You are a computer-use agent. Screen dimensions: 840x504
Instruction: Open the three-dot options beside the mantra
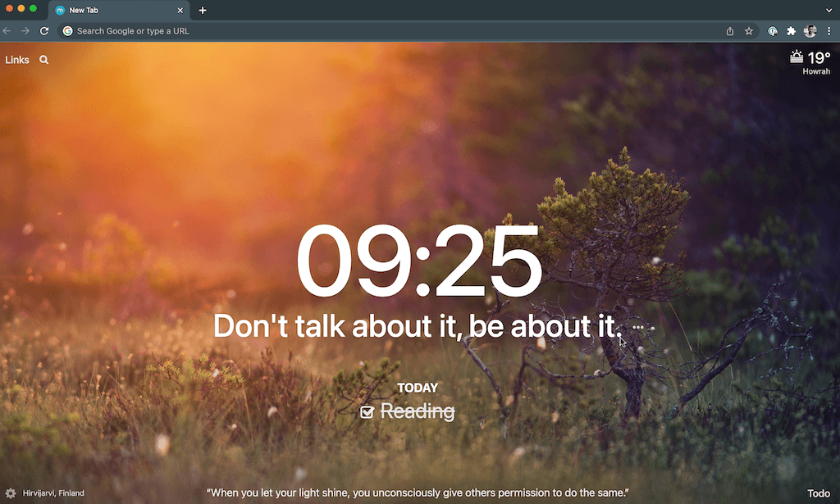[x=638, y=327]
